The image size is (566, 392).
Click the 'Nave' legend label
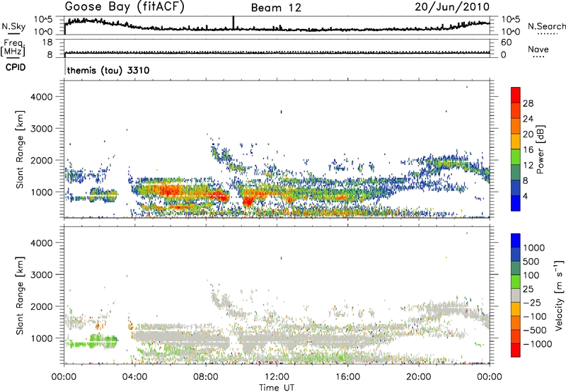pos(538,50)
